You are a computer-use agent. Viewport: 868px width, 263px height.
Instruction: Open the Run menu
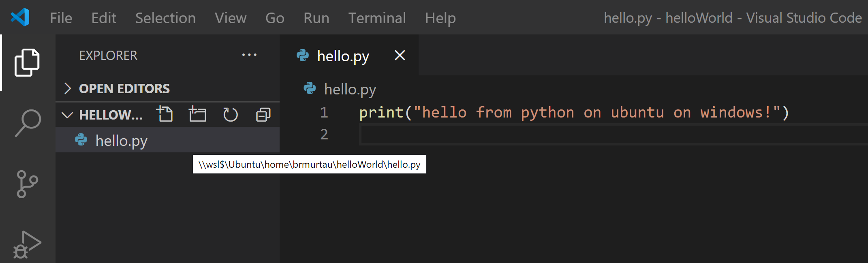click(x=316, y=18)
